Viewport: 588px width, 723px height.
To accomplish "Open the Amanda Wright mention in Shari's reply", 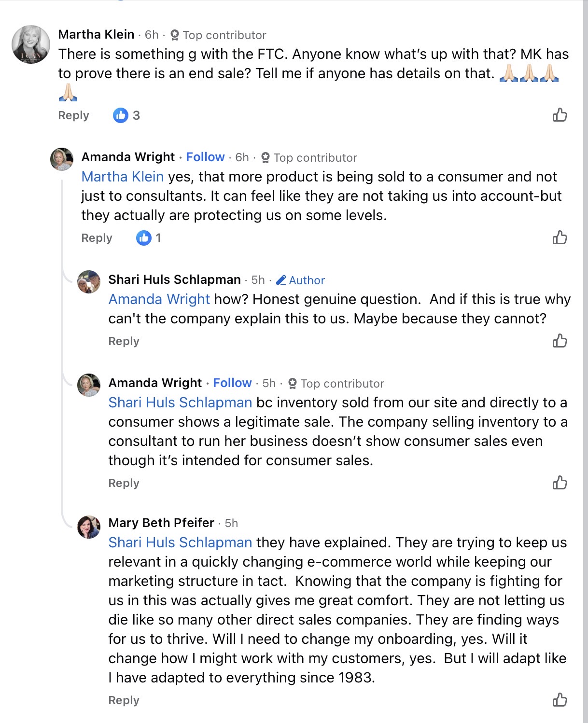I will coord(159,299).
